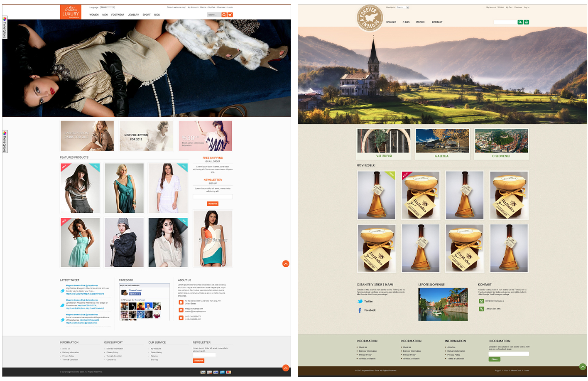
Task: Click the green phone icon under Kontakt
Action: point(481,309)
